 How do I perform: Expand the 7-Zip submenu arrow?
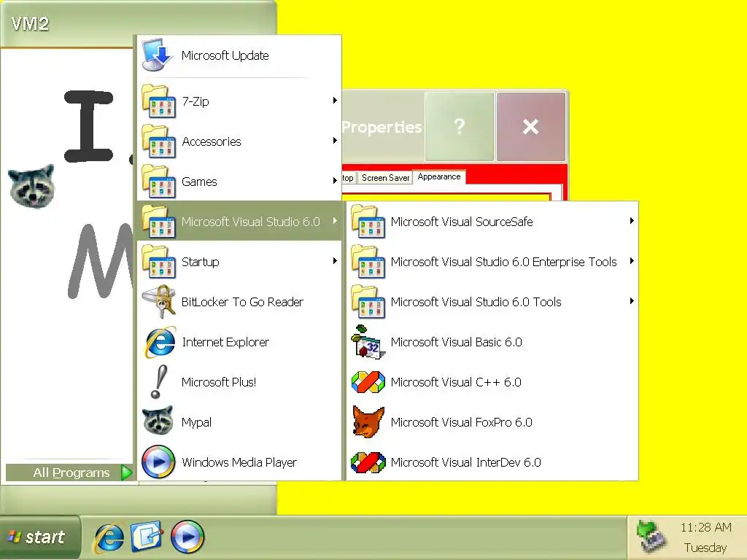(335, 101)
